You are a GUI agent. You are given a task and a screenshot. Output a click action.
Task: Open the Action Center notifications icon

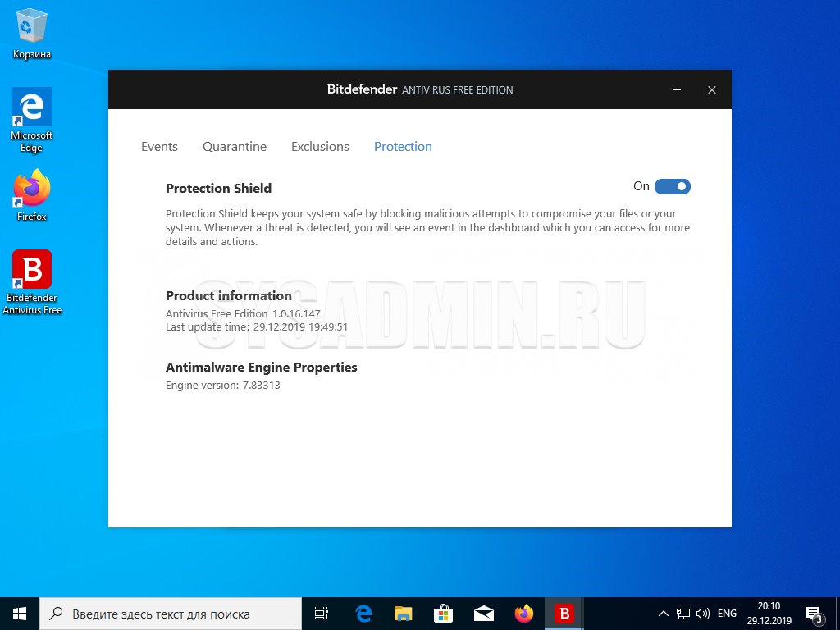(x=815, y=614)
